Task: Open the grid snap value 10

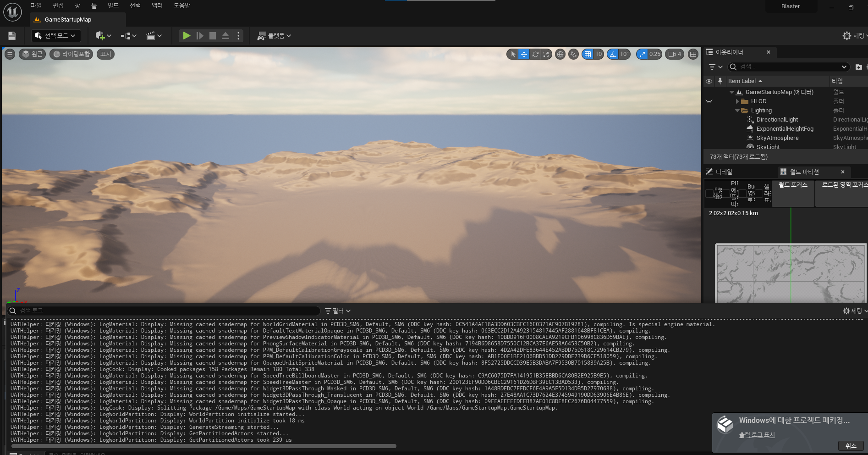Action: click(599, 54)
